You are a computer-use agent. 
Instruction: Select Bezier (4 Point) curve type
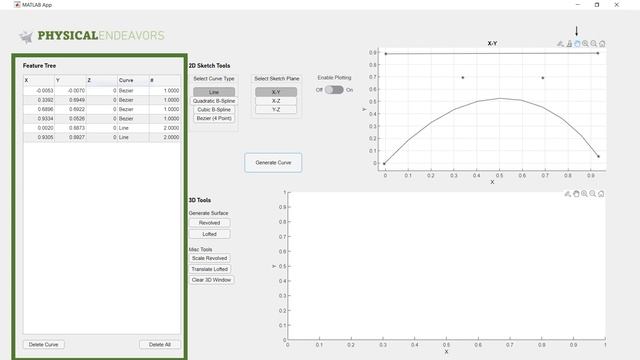[x=214, y=118]
